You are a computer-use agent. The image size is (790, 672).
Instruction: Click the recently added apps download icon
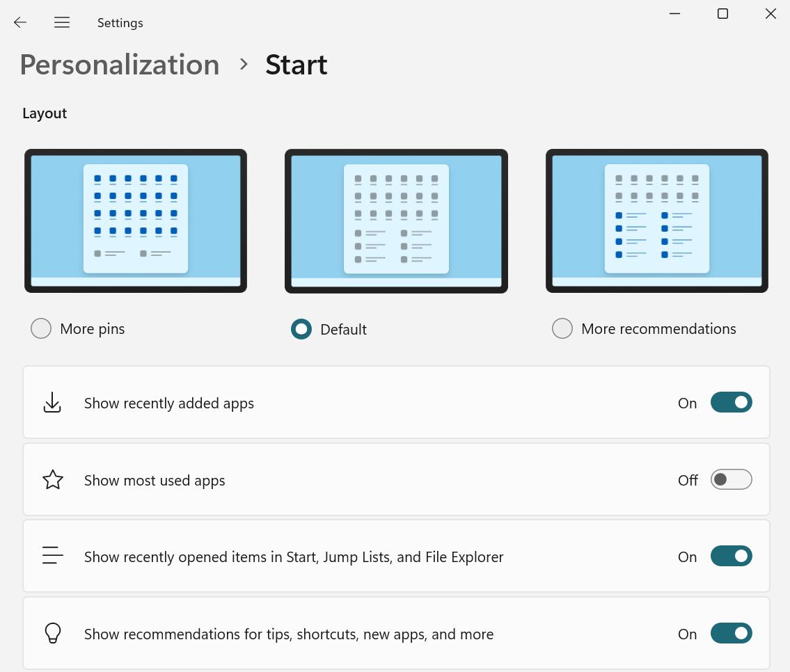pos(52,402)
